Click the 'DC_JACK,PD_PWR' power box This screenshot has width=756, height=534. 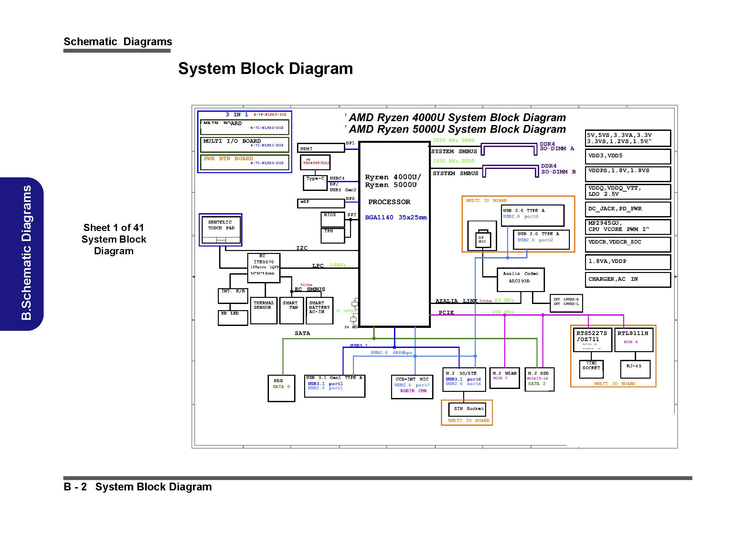click(x=628, y=209)
